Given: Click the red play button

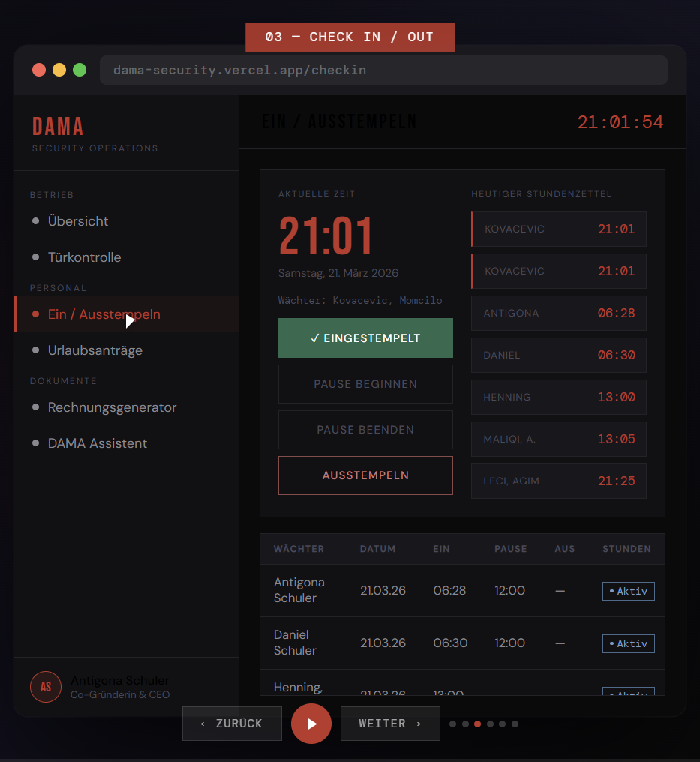Looking at the screenshot, I should coord(311,724).
